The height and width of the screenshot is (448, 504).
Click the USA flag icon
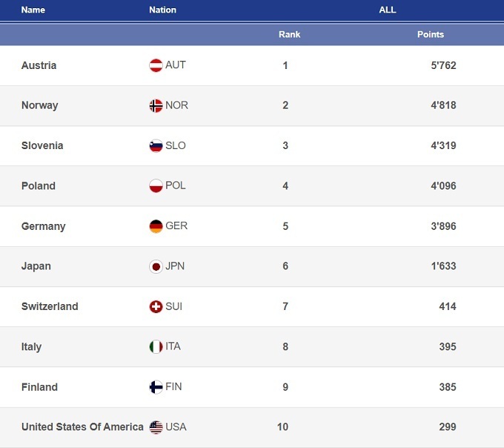[x=156, y=426]
